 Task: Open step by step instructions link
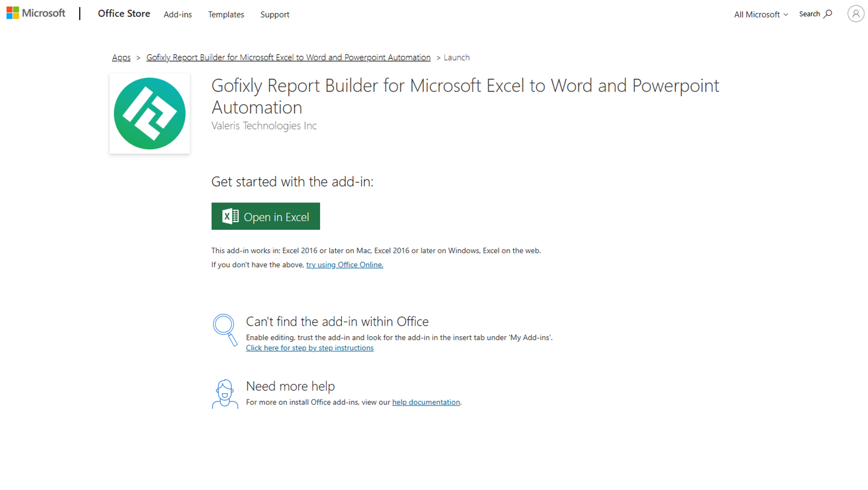tap(310, 348)
